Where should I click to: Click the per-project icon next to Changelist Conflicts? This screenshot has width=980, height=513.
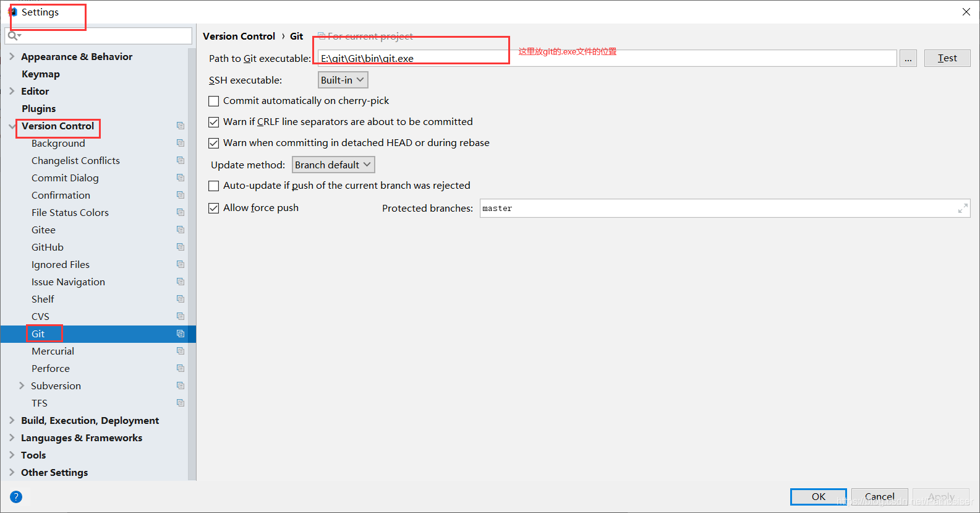pos(181,160)
